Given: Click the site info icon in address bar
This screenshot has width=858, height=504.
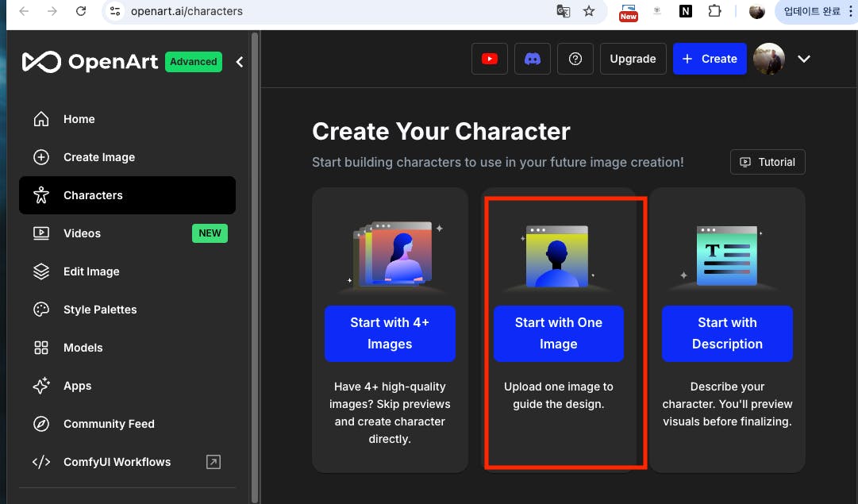Looking at the screenshot, I should tap(115, 11).
